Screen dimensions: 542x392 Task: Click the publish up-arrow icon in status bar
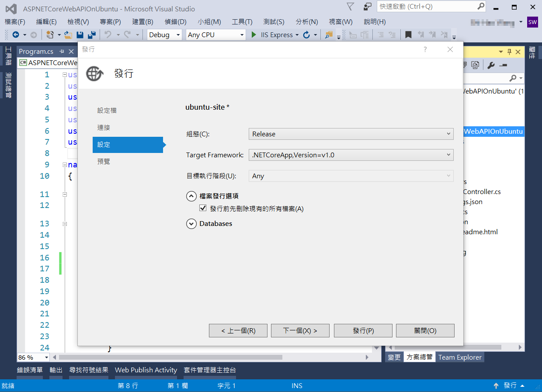point(496,385)
